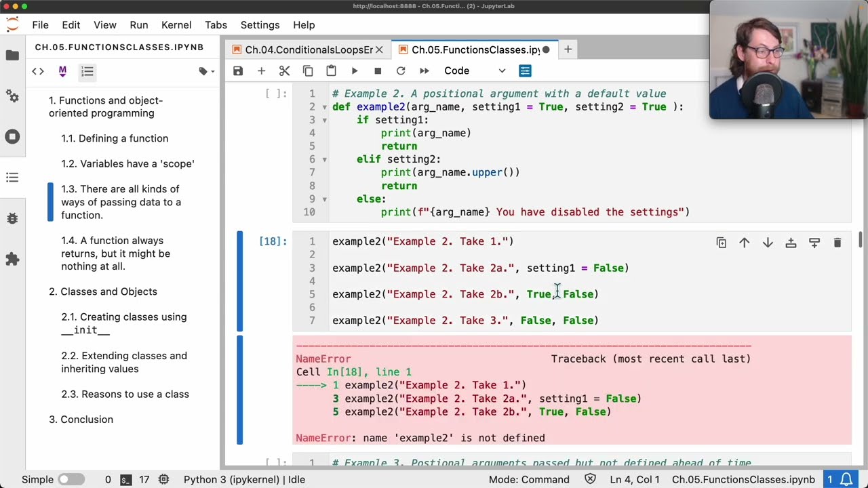Open the Git sidebar panel icon
This screenshot has height=488, width=868.
click(12, 96)
